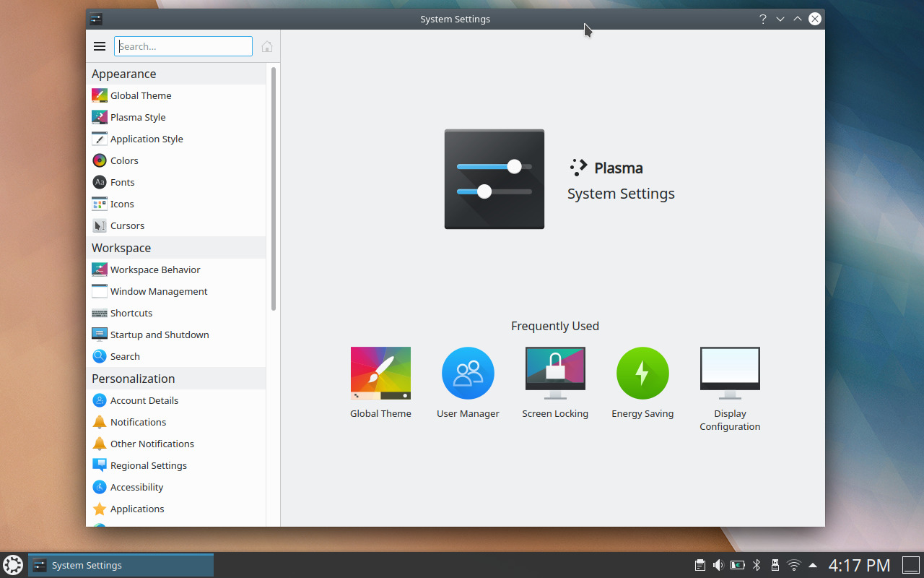This screenshot has width=924, height=578.
Task: Click the Fonts settings icon
Action: (x=99, y=181)
